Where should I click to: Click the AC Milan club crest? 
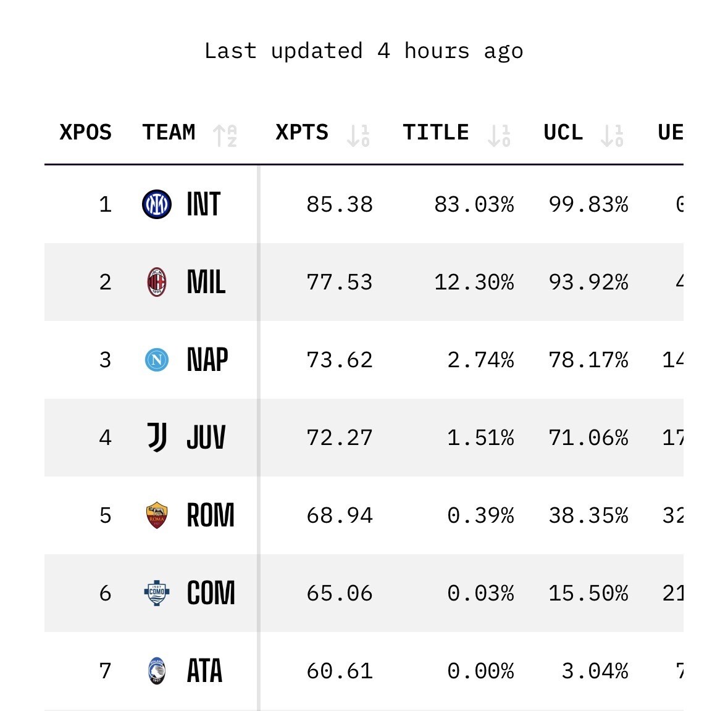[x=157, y=282]
